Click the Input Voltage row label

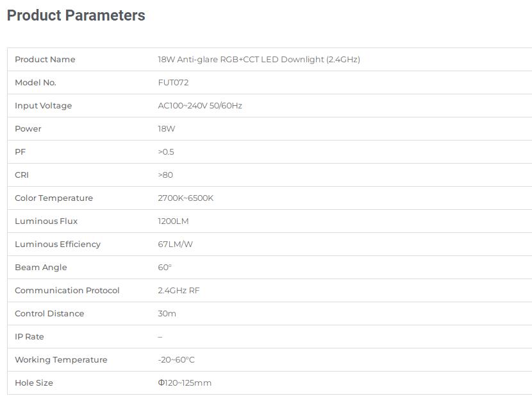(x=44, y=106)
